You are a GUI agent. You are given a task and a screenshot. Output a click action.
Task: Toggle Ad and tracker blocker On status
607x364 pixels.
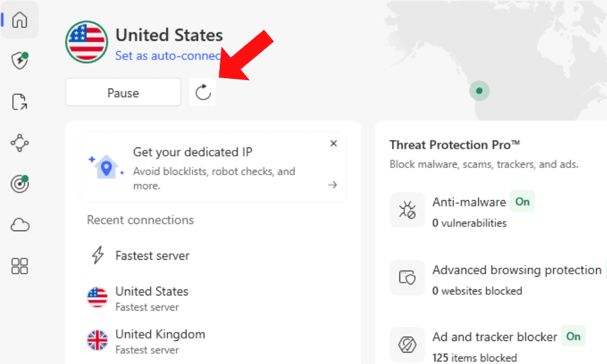[573, 337]
